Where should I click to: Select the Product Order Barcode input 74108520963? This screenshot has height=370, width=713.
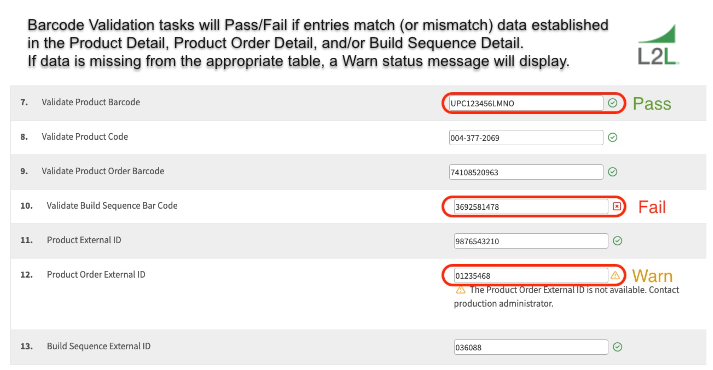[x=526, y=172]
